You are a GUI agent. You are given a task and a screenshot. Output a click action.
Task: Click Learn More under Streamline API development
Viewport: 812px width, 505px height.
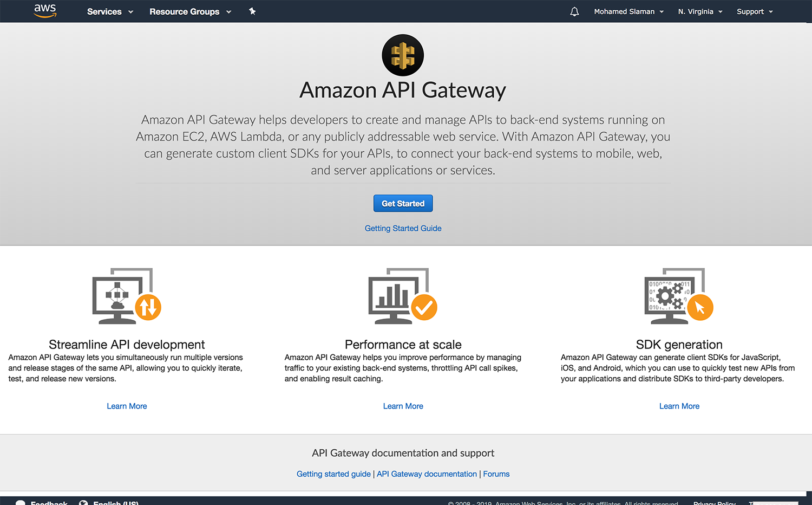coord(127,406)
